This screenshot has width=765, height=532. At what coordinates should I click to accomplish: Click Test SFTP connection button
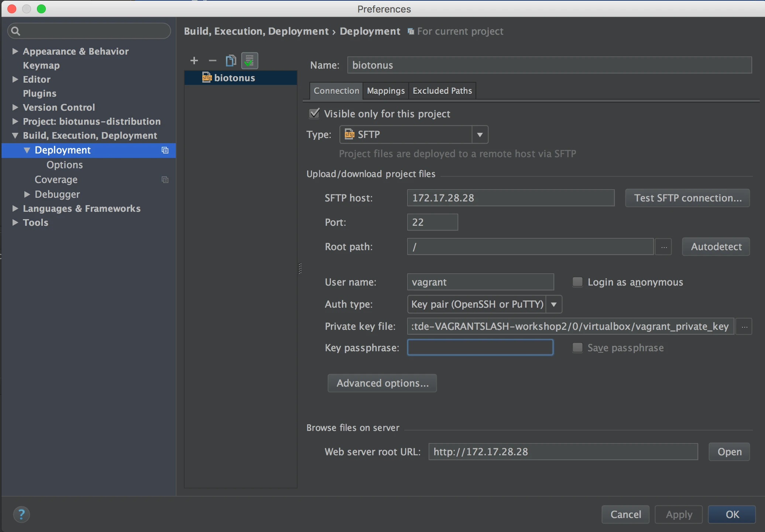687,198
